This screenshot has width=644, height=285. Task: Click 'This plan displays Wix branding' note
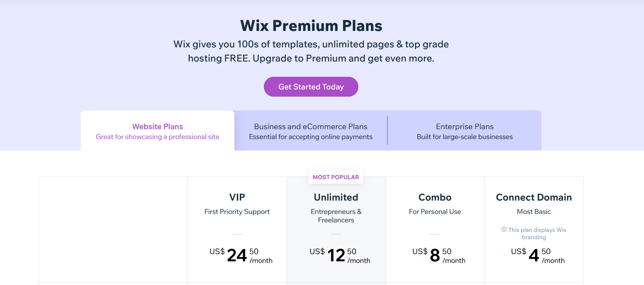[534, 233]
